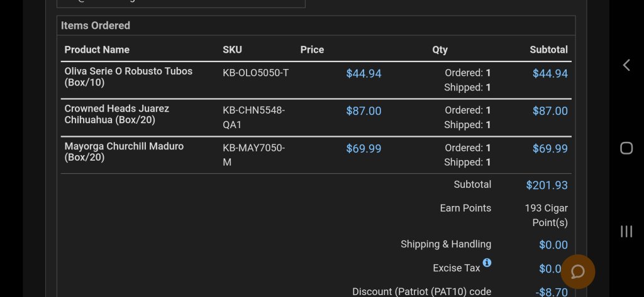This screenshot has width=644, height=297.
Task: Open the chat support bubble
Action: 577,272
